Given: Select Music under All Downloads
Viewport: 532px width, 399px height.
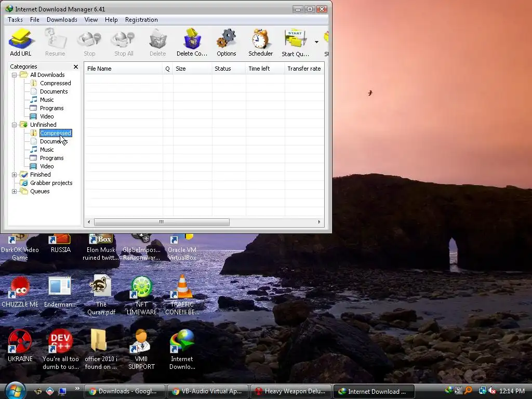Looking at the screenshot, I should 47,100.
